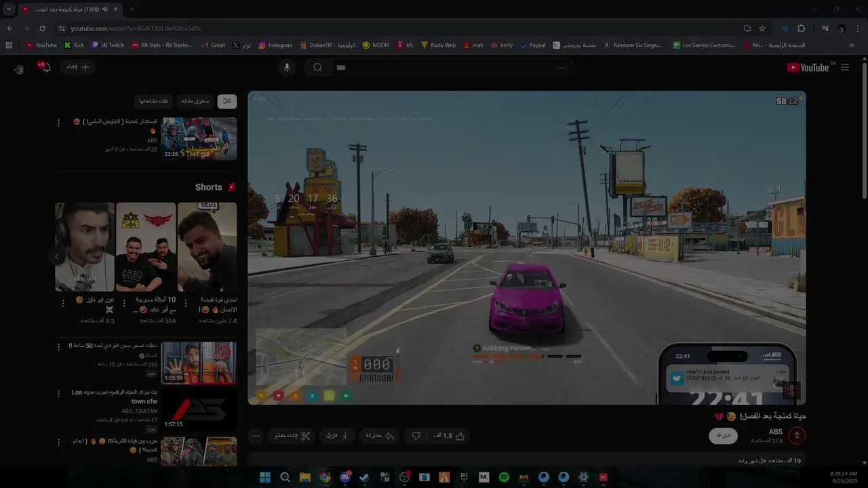Go back in browser history

[x=9, y=28]
